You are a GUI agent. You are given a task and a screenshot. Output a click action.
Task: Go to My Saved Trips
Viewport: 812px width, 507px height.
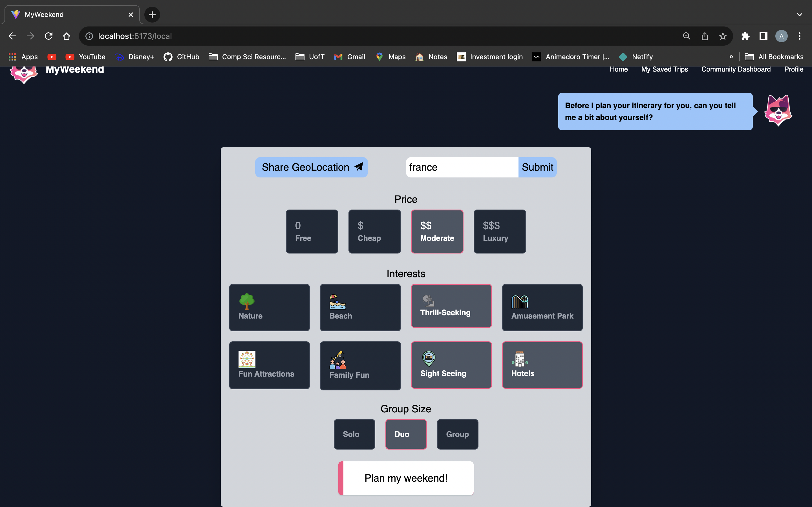(664, 69)
